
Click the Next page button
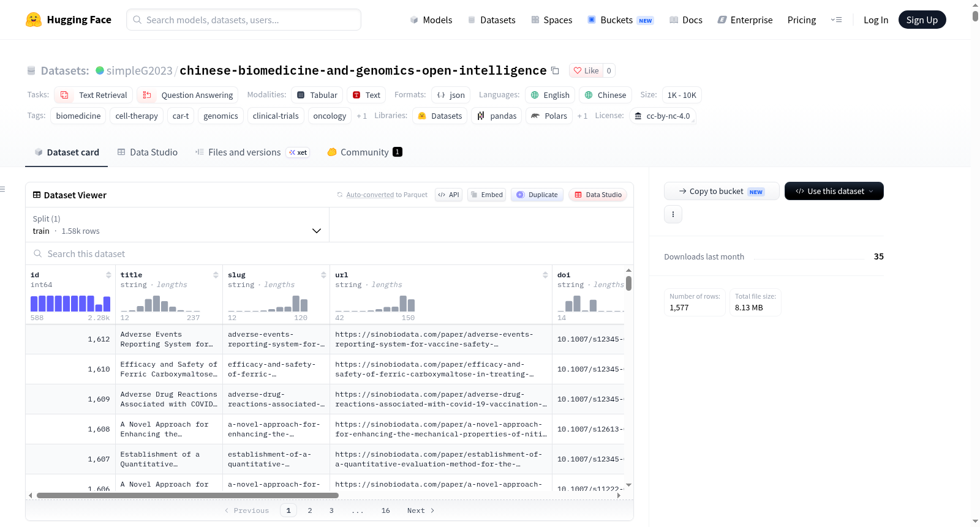pyautogui.click(x=421, y=510)
